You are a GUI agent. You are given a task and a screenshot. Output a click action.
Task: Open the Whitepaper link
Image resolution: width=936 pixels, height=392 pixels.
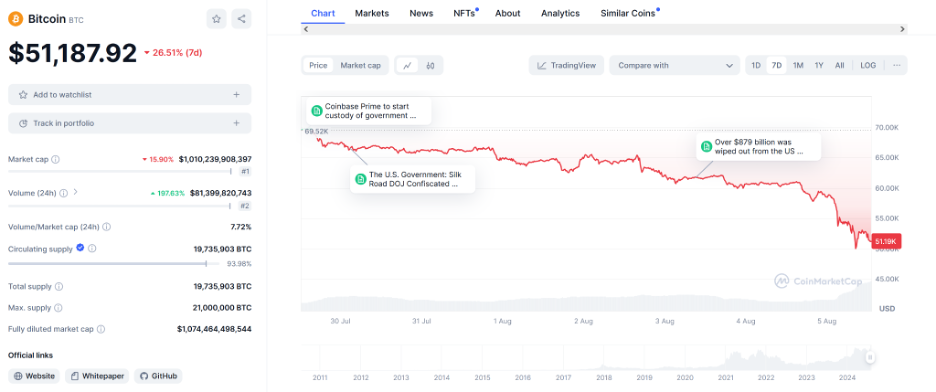[97, 376]
